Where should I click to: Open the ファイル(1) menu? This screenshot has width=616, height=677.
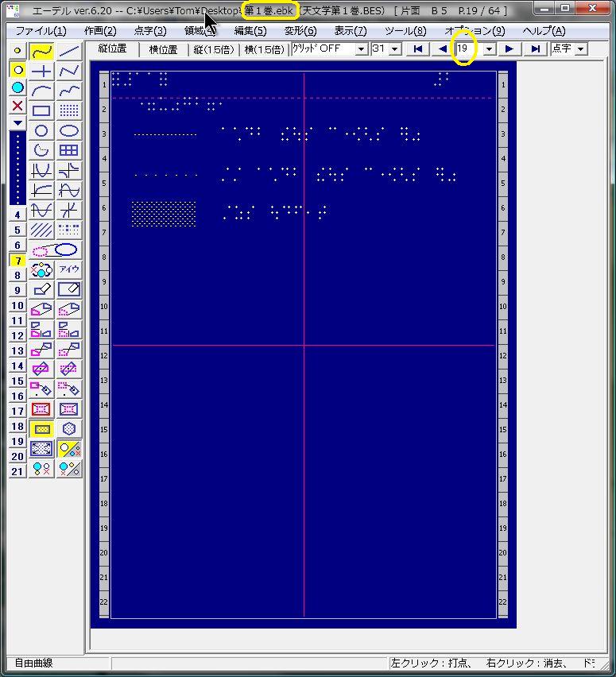pyautogui.click(x=41, y=31)
